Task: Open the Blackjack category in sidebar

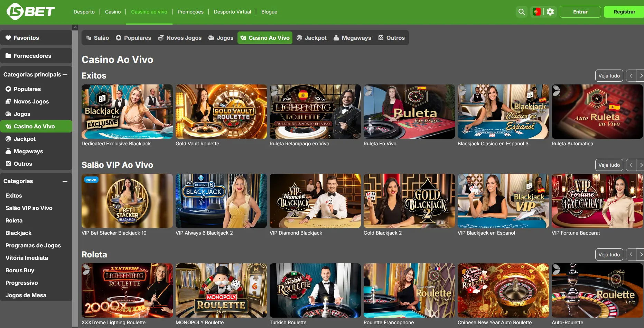Action: pos(18,233)
